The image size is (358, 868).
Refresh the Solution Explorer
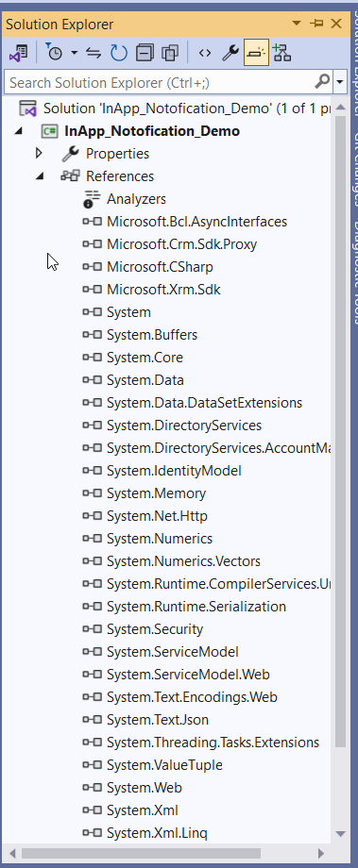pyautogui.click(x=119, y=53)
